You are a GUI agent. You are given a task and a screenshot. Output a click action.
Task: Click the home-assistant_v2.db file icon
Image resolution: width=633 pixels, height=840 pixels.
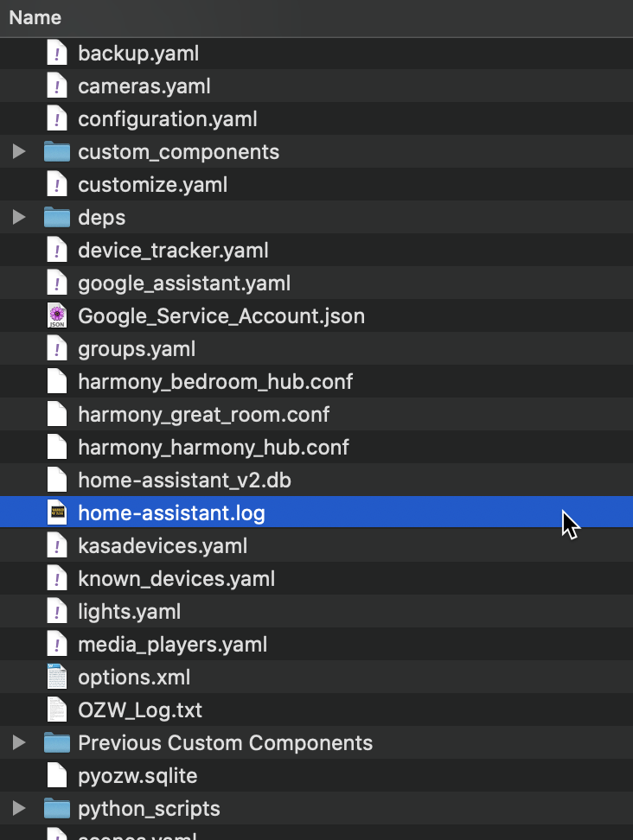56,480
